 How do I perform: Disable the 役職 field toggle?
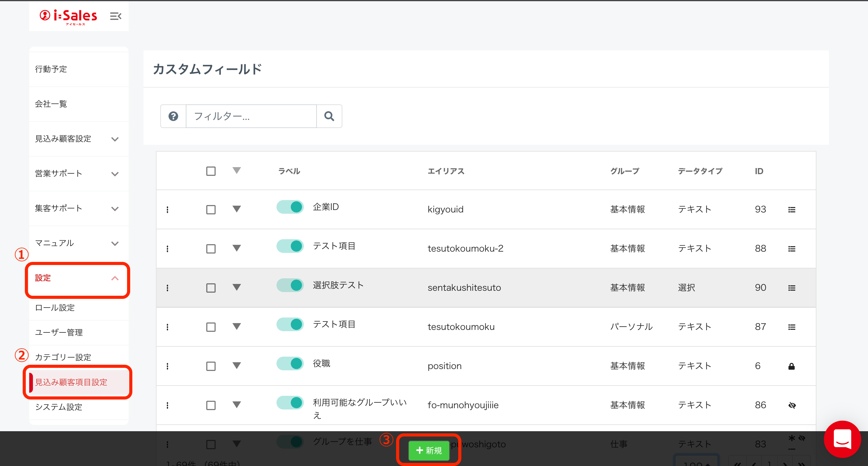tap(290, 363)
